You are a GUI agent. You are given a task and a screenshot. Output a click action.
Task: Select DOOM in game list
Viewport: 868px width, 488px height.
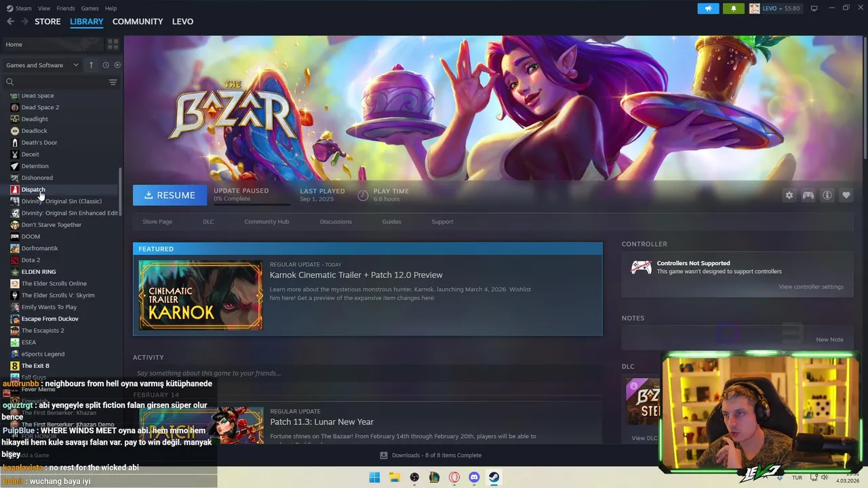[31, 237]
